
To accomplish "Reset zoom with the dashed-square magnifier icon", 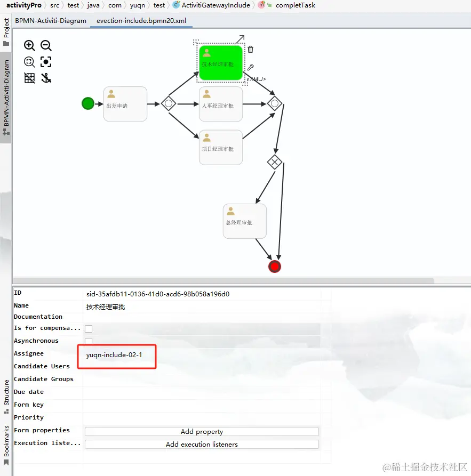I will [x=29, y=62].
